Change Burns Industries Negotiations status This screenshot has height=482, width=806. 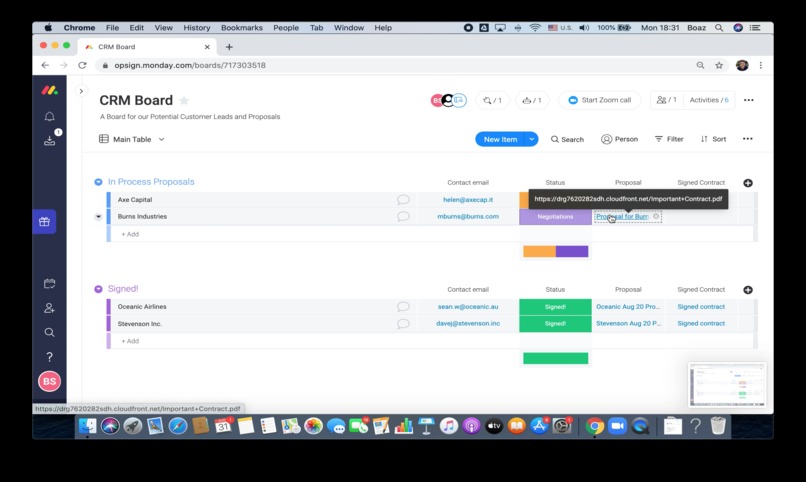(x=555, y=216)
